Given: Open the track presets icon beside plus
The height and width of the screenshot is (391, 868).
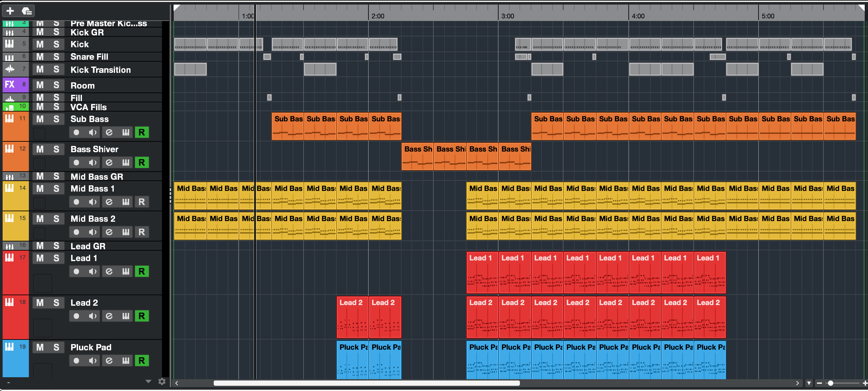Looking at the screenshot, I should (x=27, y=11).
